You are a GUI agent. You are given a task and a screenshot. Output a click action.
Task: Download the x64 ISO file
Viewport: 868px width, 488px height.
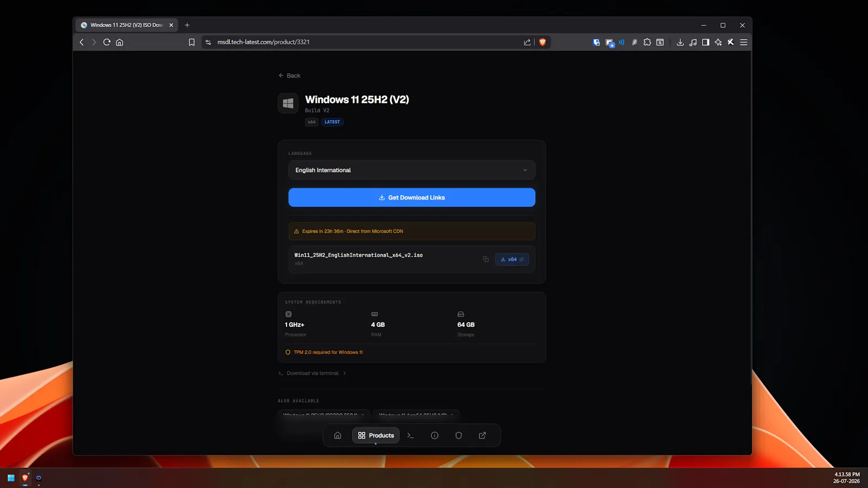pos(512,259)
